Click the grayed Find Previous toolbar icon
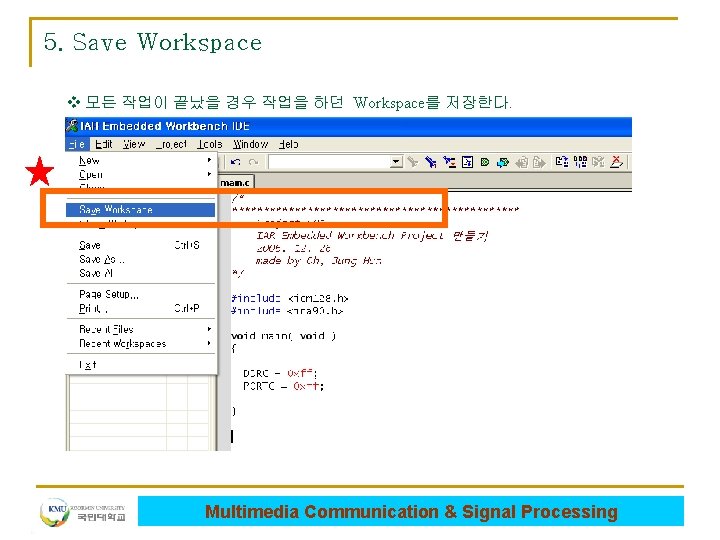The height and width of the screenshot is (540, 720). [x=413, y=162]
